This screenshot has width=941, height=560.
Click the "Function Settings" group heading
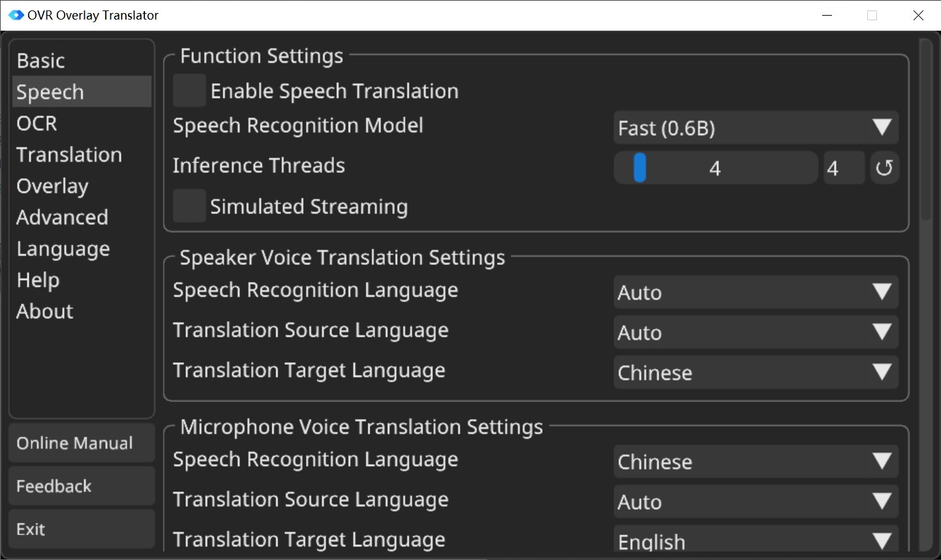[x=261, y=56]
